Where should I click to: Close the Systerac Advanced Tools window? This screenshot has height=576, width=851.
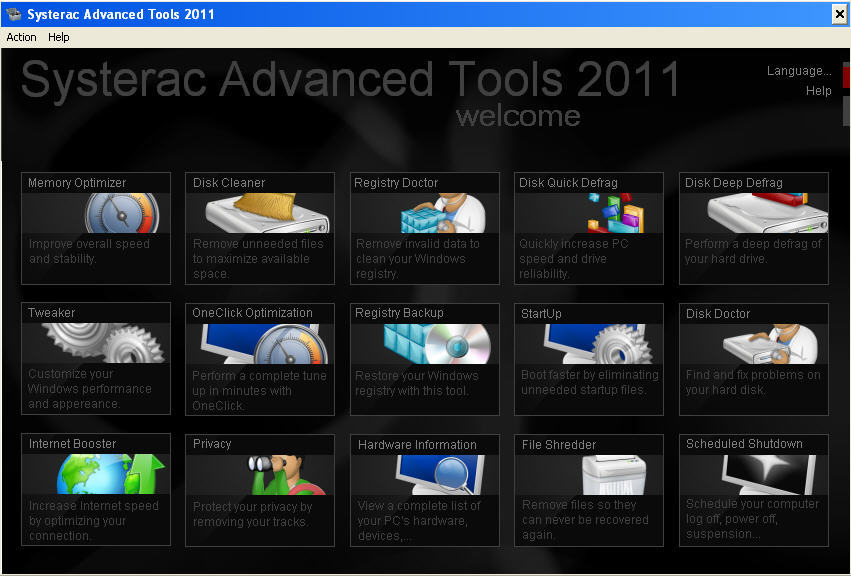(x=839, y=14)
